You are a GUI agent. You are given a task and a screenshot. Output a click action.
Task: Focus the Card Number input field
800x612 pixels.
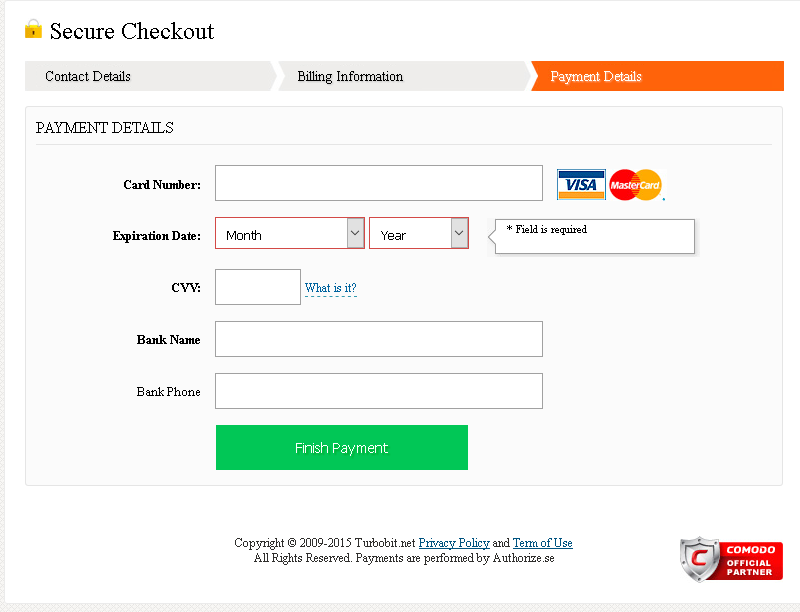379,184
